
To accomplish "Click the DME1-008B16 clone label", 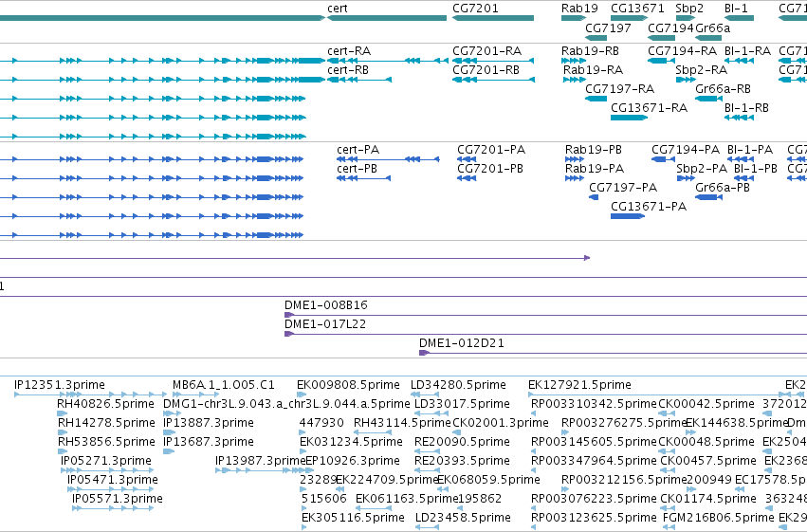I will [326, 305].
